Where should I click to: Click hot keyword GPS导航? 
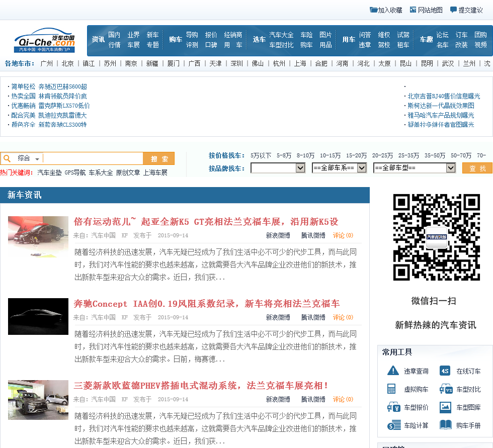click(x=75, y=172)
